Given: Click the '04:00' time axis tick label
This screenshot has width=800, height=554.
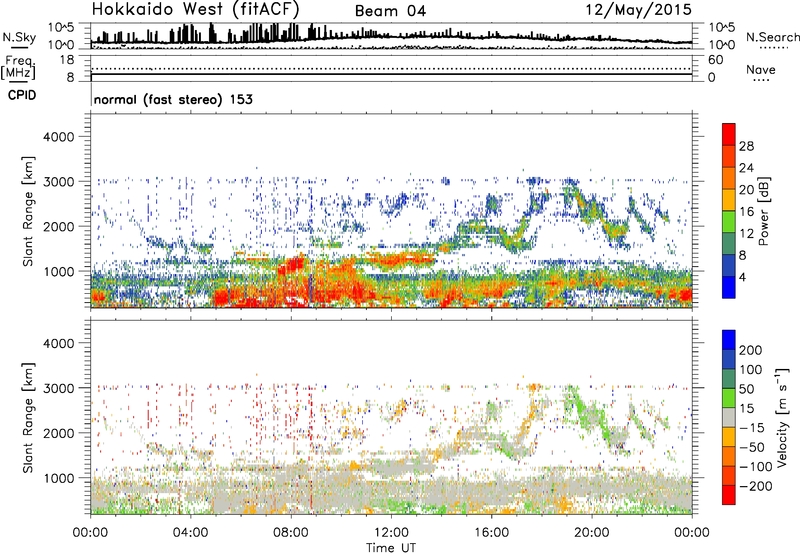Looking at the screenshot, I should click(x=191, y=533).
